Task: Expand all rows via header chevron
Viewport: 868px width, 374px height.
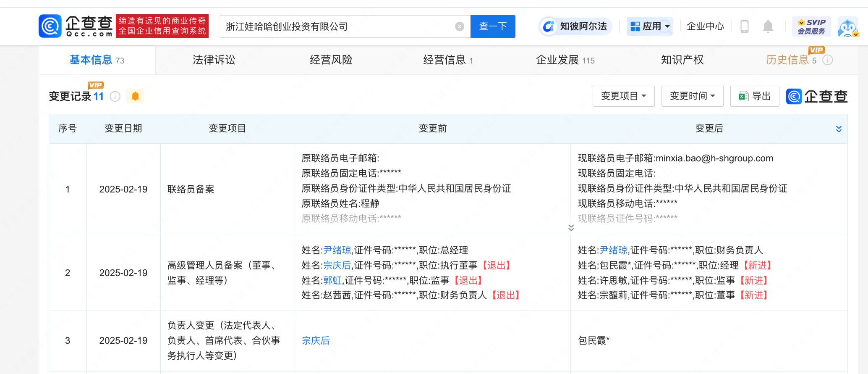Action: point(839,129)
